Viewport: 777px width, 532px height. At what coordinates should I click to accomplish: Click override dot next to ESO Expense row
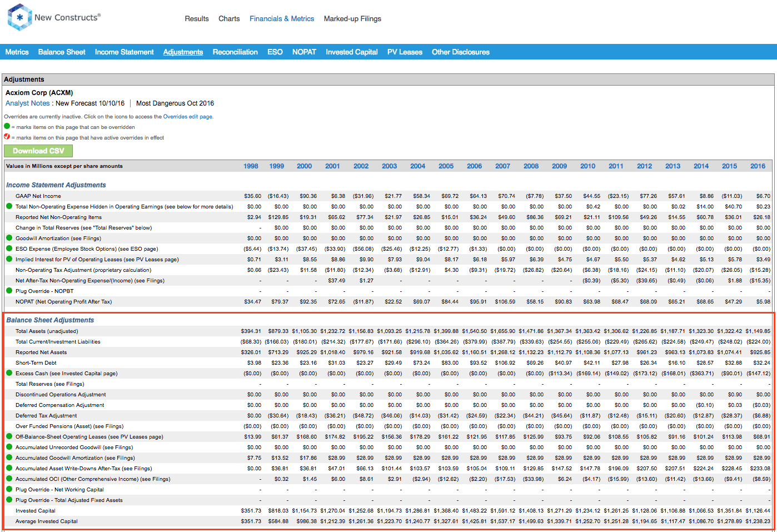(x=9, y=248)
